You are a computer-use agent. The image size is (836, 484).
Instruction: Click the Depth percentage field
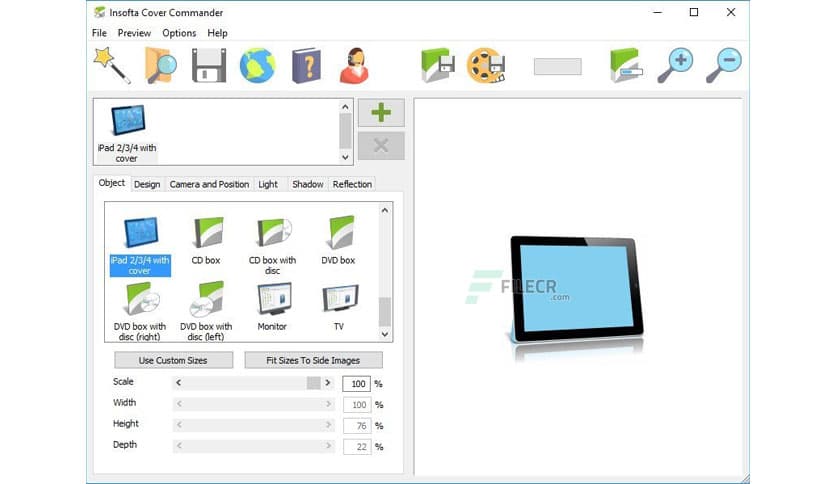(x=357, y=447)
